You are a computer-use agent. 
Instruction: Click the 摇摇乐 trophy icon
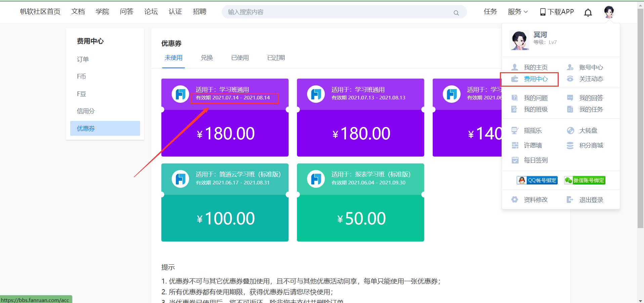(515, 130)
